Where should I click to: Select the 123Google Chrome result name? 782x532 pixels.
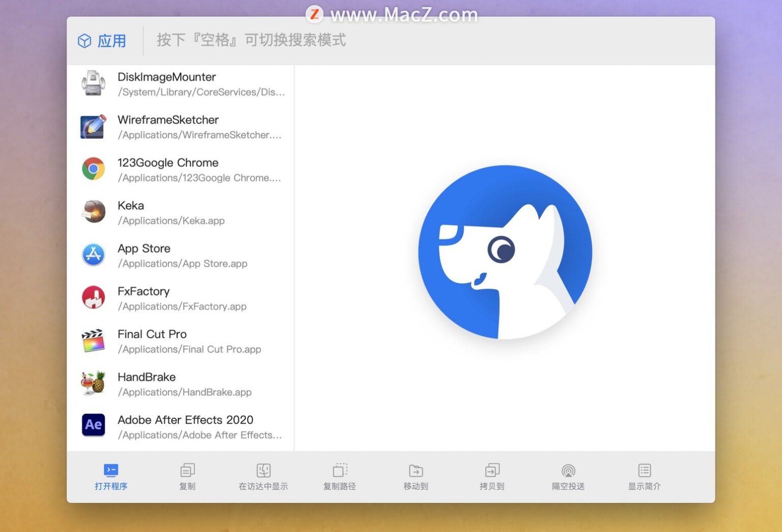click(168, 163)
